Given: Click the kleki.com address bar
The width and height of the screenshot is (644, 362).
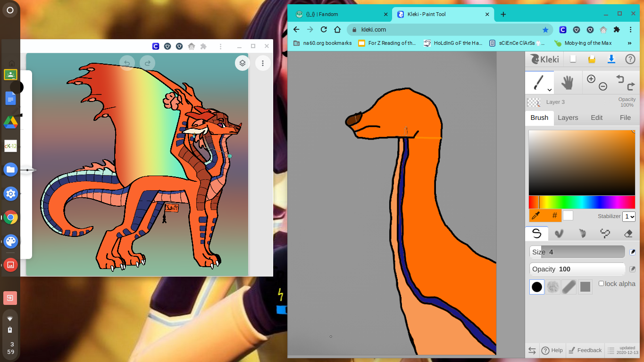Looking at the screenshot, I should [450, 29].
